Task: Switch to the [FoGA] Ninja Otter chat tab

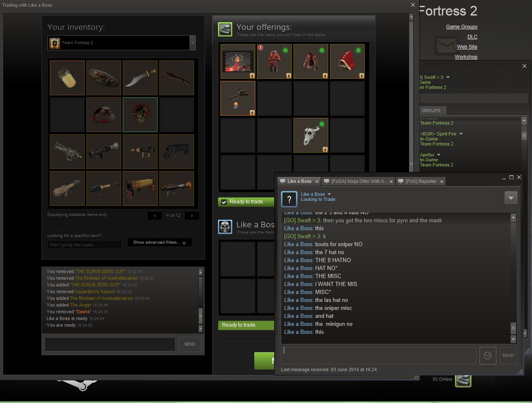Action: click(359, 181)
